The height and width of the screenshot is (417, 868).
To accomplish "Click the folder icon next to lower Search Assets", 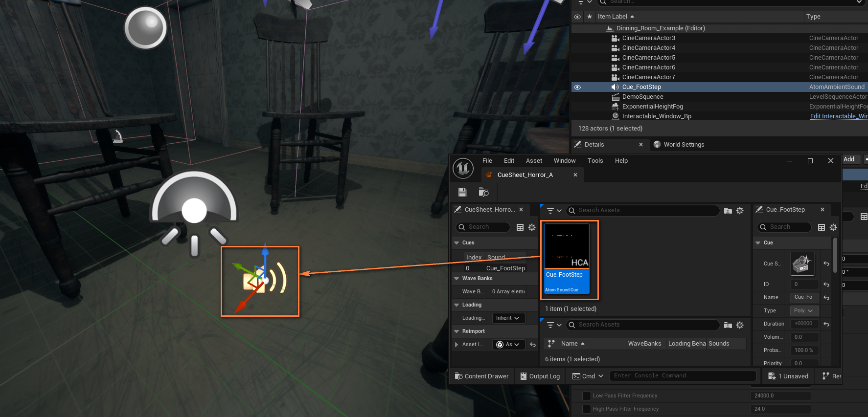I will (728, 325).
